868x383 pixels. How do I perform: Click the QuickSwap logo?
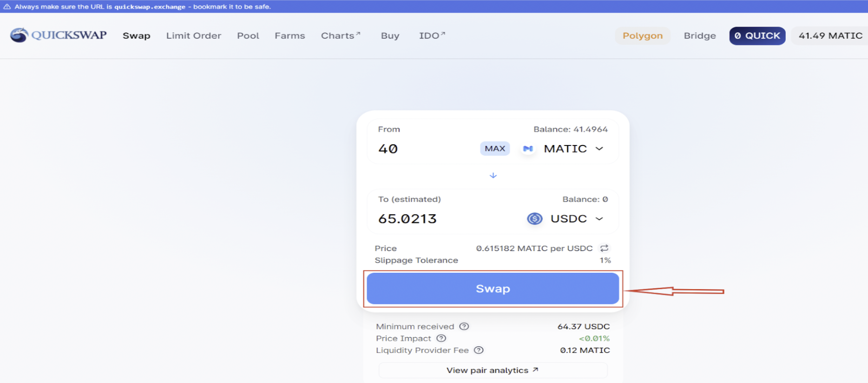(x=59, y=35)
